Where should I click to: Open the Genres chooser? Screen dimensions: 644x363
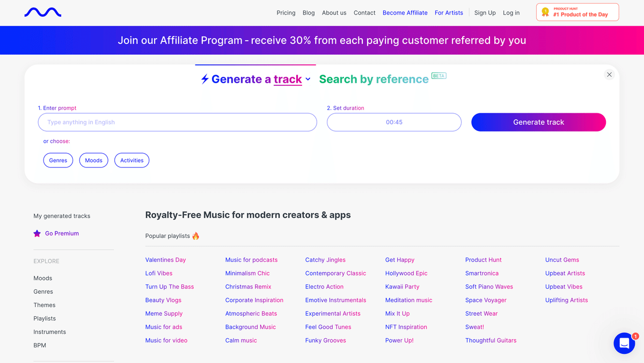58,160
